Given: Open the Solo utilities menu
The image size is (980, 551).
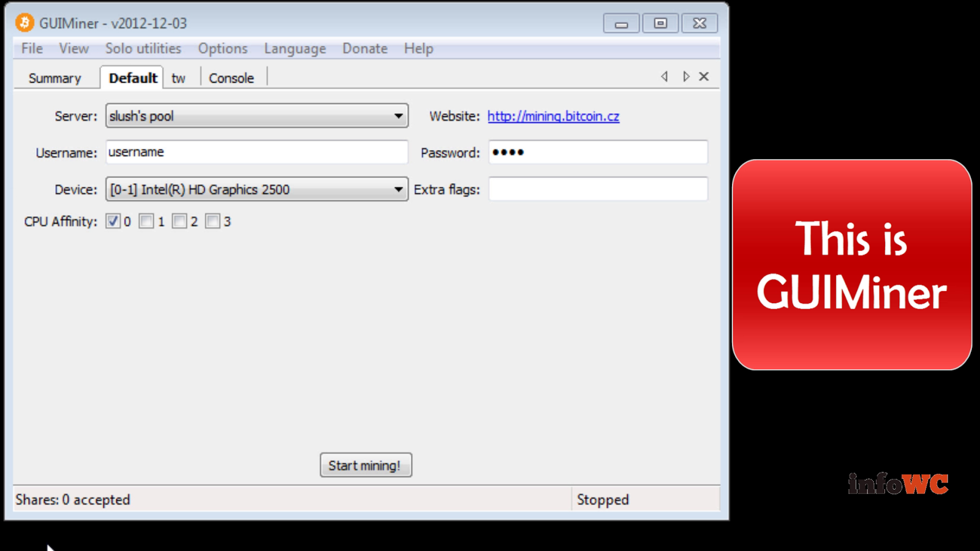Looking at the screenshot, I should (x=143, y=48).
